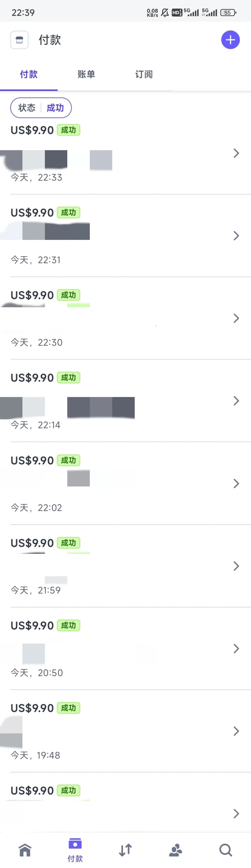This screenshot has height=868, width=251.
Task: Open the US$9.90 payment at 今天 20:50
Action: [x=125, y=649]
